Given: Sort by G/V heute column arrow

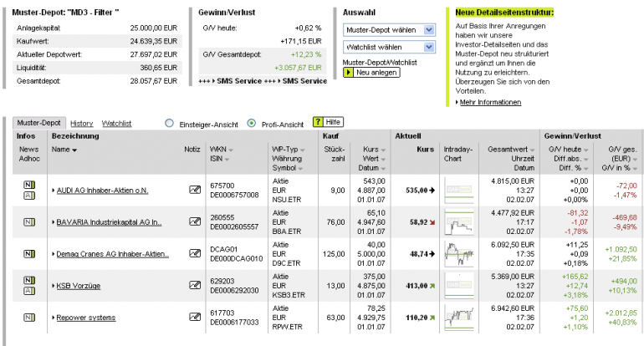Looking at the screenshot, I should click(585, 150).
